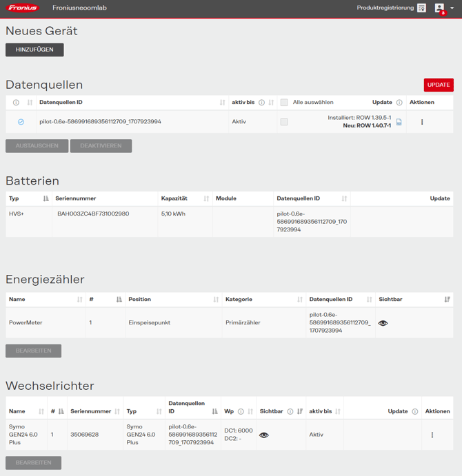
Task: Tick the update checkbox for pilot data source
Action: (x=284, y=122)
